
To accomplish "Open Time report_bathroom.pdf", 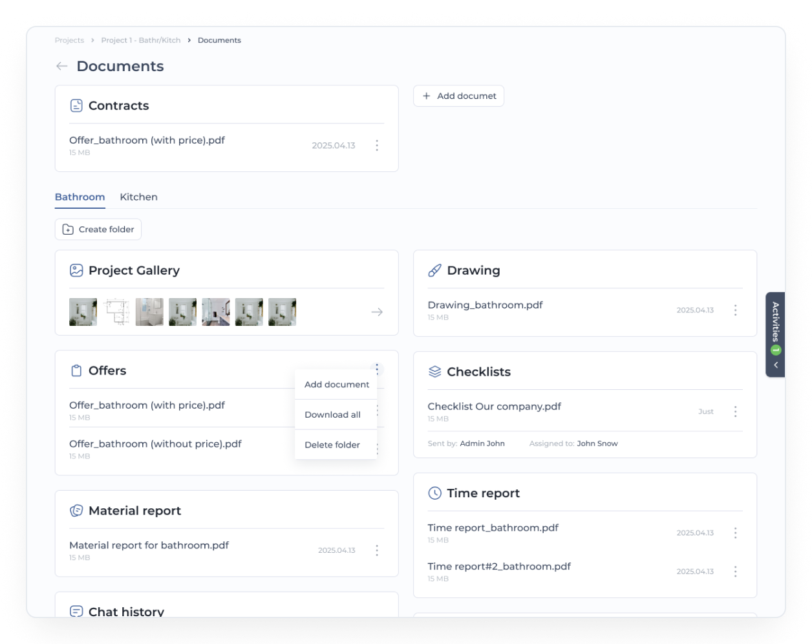I will (x=493, y=528).
